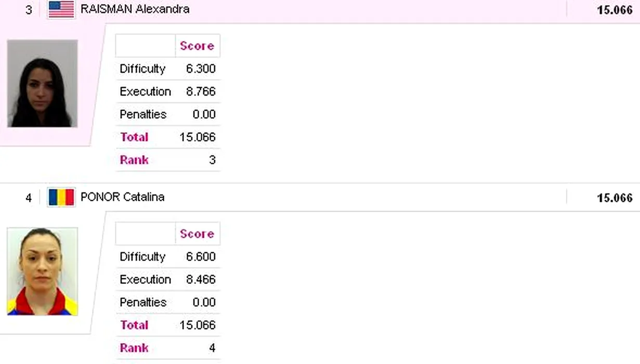The width and height of the screenshot is (640, 364).
Task: Click the Rank label in Ponor's table
Action: click(x=134, y=348)
